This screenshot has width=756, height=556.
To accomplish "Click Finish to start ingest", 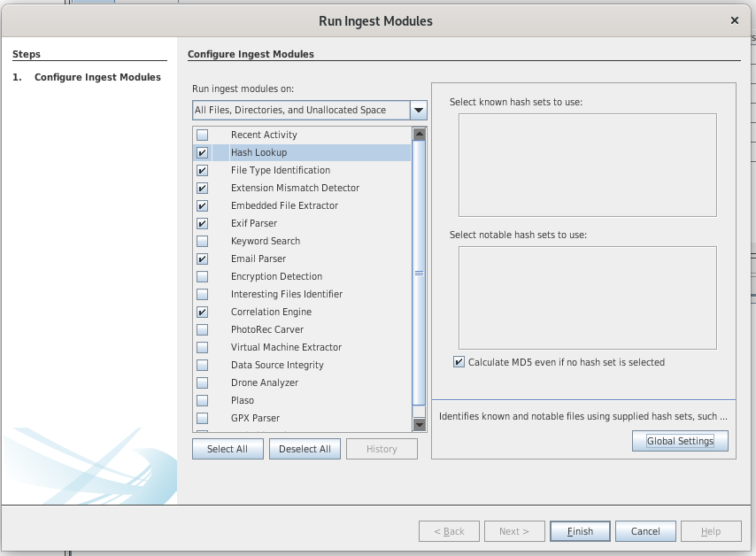I will coord(580,531).
